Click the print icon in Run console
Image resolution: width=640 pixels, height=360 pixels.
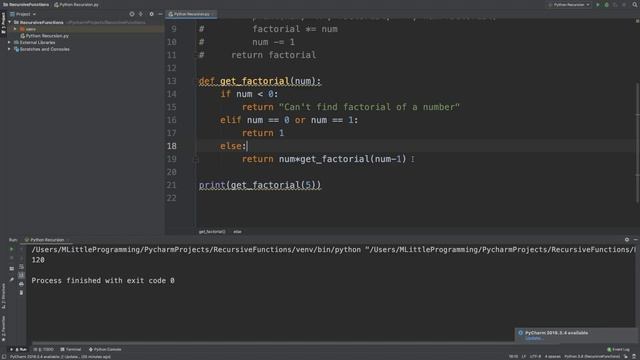click(21, 284)
